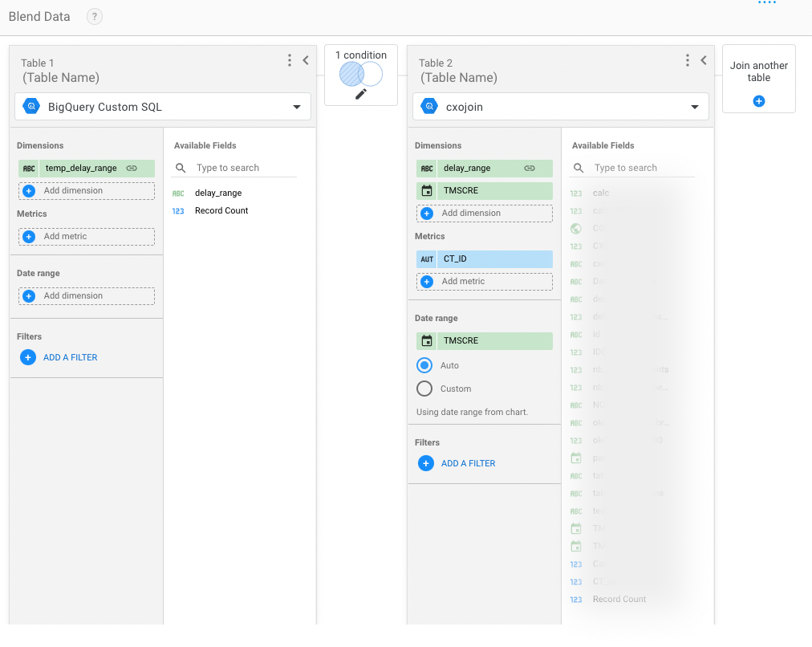Click plus icon under Join another table

759,101
